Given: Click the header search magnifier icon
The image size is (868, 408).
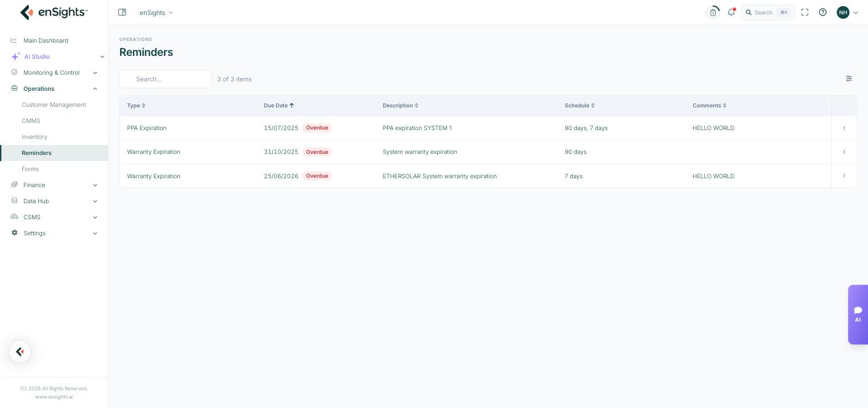Looking at the screenshot, I should [x=748, y=12].
